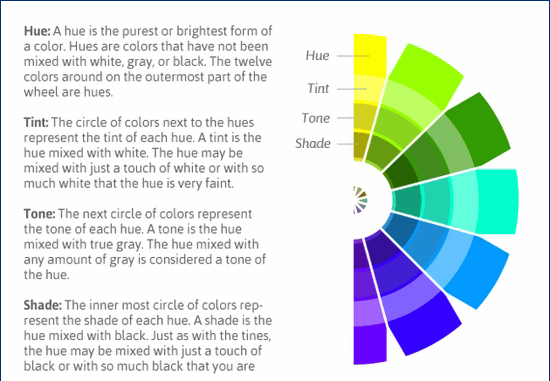This screenshot has width=550, height=381.
Task: Click the deep blue outer hue segment
Action: (x=426, y=326)
